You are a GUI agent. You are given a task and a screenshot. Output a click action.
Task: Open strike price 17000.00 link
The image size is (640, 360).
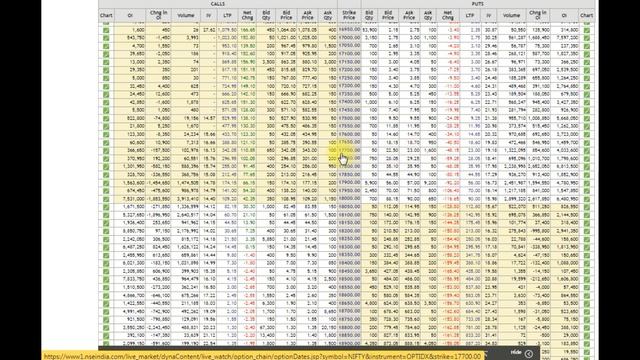tap(349, 38)
